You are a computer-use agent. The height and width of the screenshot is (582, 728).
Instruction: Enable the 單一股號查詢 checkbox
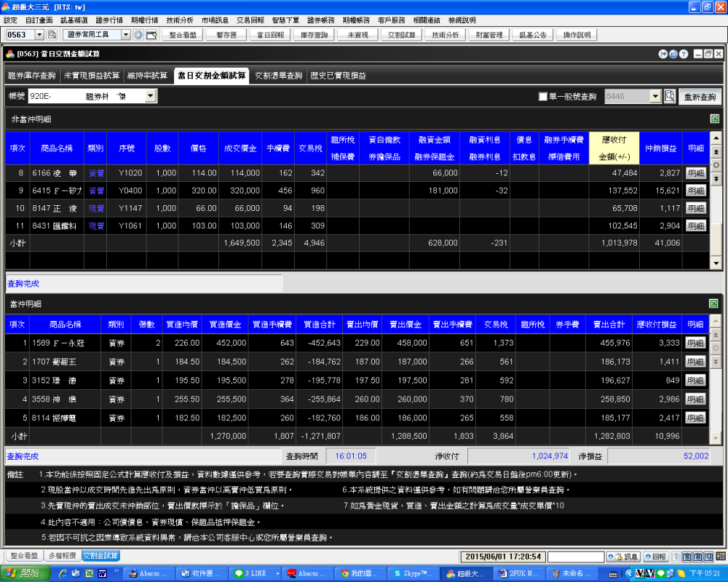point(542,97)
